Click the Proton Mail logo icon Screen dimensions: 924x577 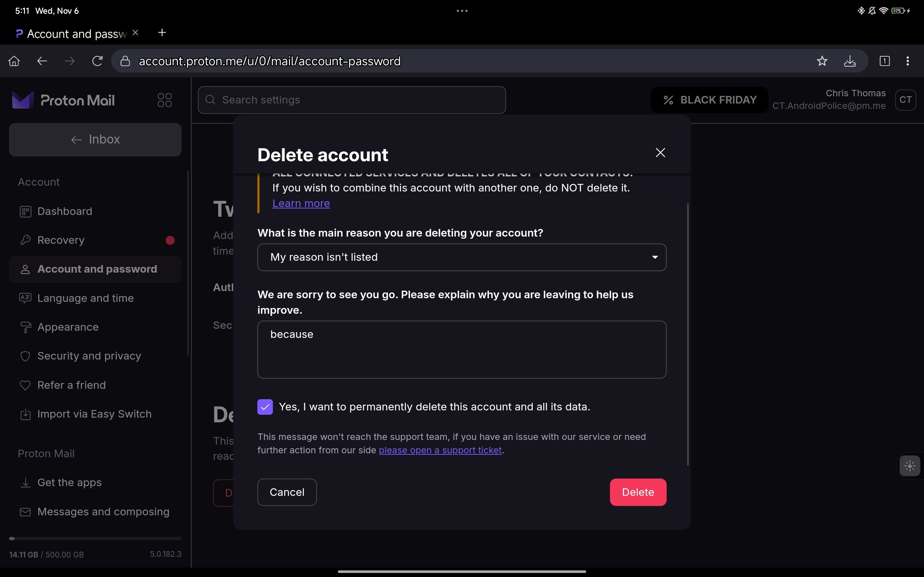click(22, 100)
